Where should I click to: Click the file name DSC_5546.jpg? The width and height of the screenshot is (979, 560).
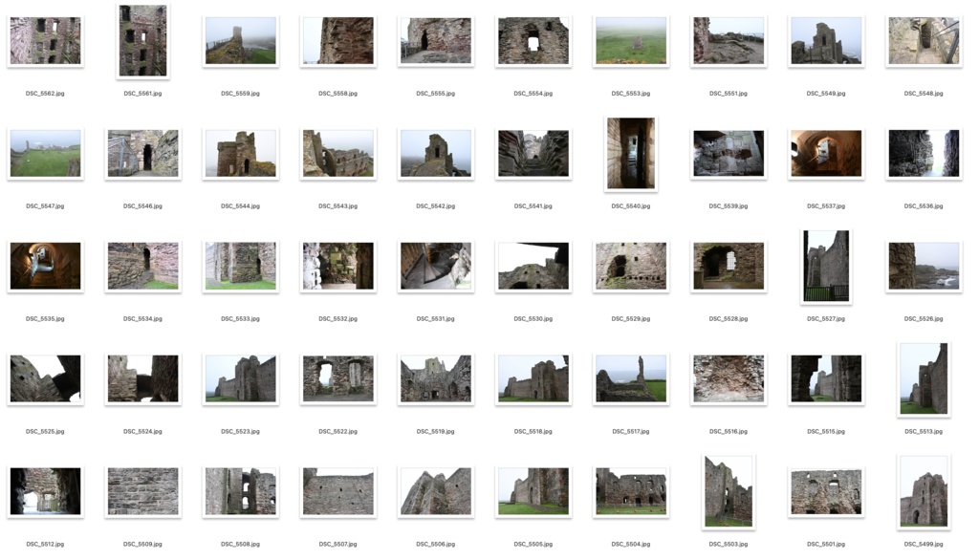pyautogui.click(x=142, y=206)
